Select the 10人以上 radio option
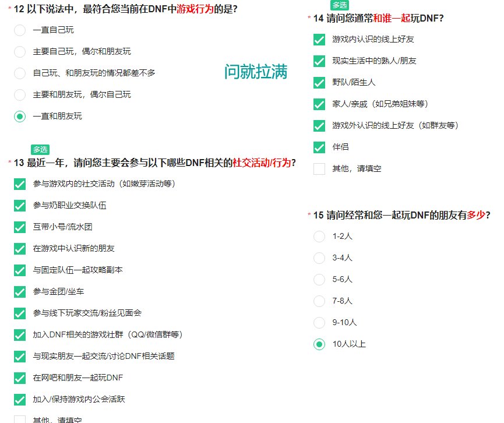This screenshot has width=504, height=423. [x=319, y=344]
